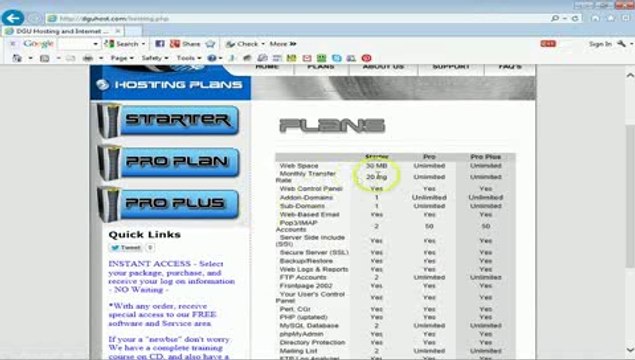Click the blue Help question icon
Image resolution: width=635 pixels, height=360 pixels.
(x=212, y=58)
